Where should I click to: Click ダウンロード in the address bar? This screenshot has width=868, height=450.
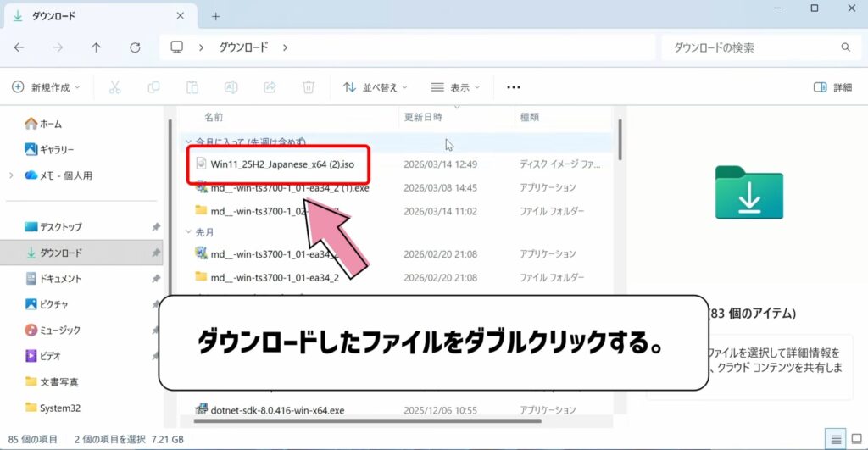243,47
